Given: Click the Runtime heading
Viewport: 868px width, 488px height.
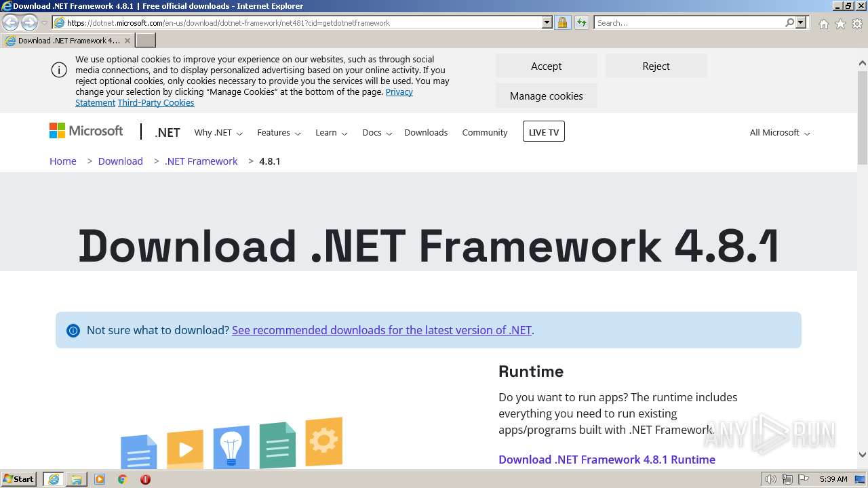Looking at the screenshot, I should click(531, 371).
